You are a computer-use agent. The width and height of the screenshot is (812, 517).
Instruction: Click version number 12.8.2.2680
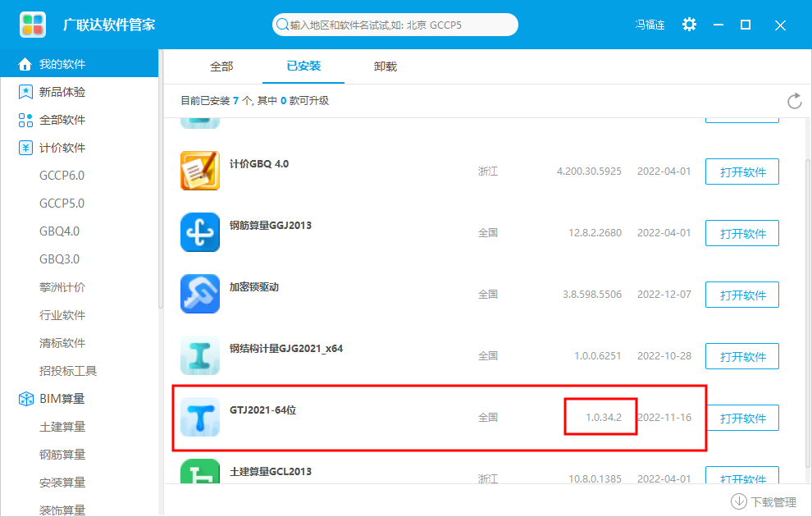pyautogui.click(x=595, y=233)
